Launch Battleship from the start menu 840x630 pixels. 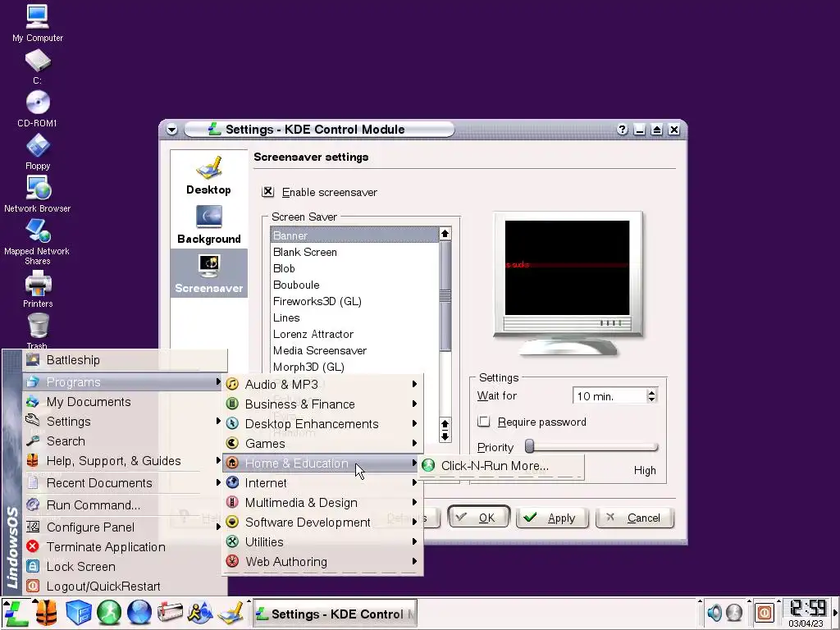(x=125, y=360)
